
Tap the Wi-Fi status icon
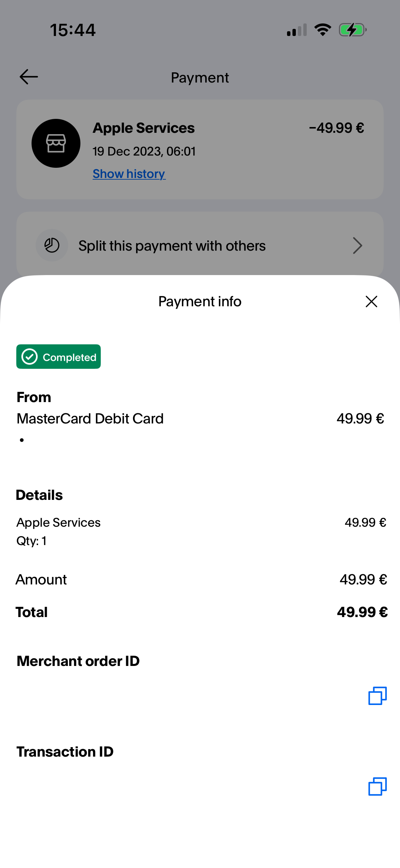pyautogui.click(x=323, y=30)
